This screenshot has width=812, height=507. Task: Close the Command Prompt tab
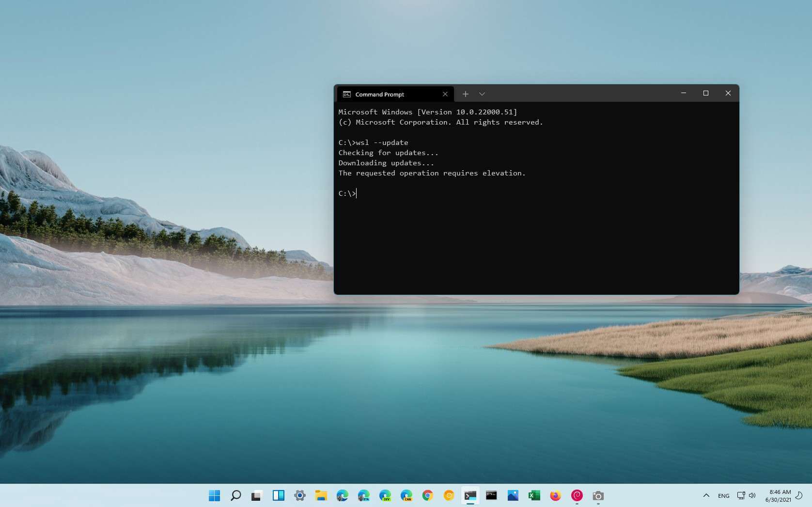(x=445, y=94)
